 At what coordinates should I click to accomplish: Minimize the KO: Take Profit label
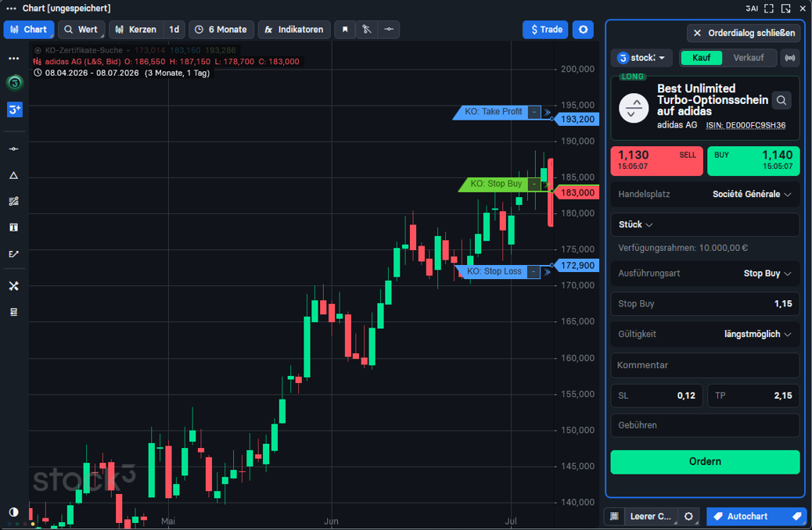[534, 112]
